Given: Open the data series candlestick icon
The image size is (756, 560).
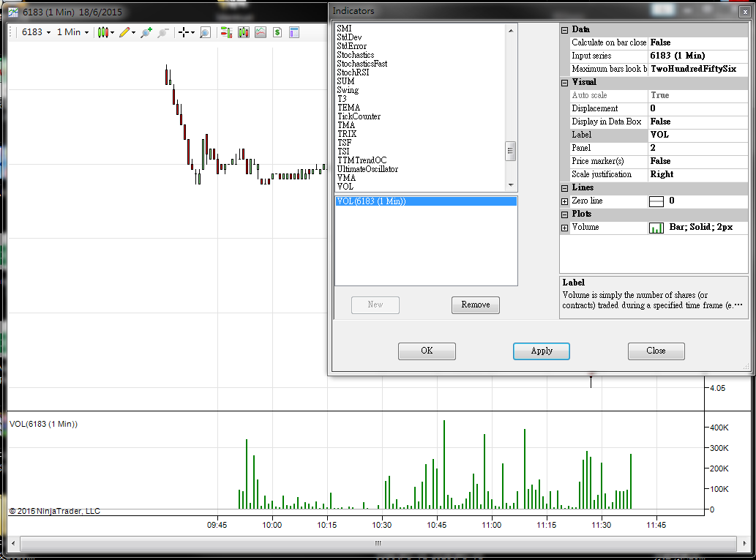Looking at the screenshot, I should point(244,32).
